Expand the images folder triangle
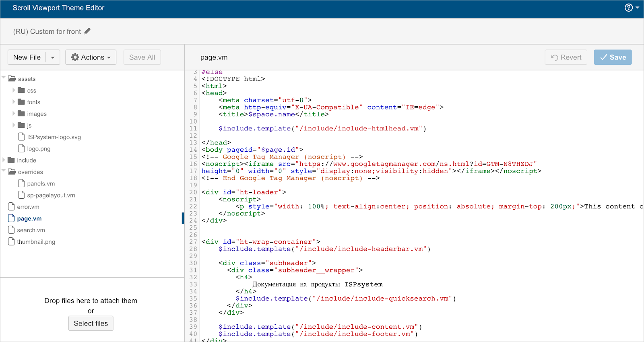Image resolution: width=644 pixels, height=342 pixels. click(x=14, y=113)
